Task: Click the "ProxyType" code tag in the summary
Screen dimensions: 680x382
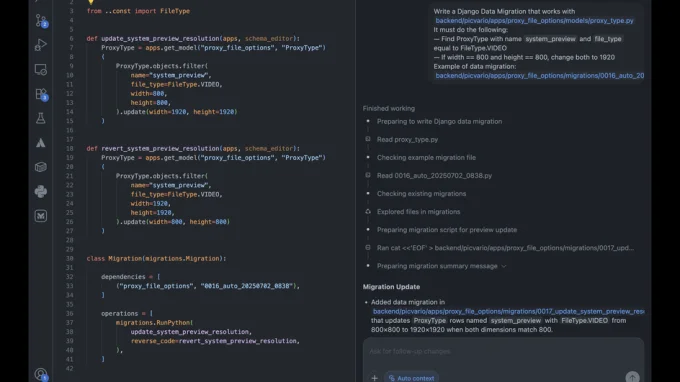Action: [x=429, y=320]
